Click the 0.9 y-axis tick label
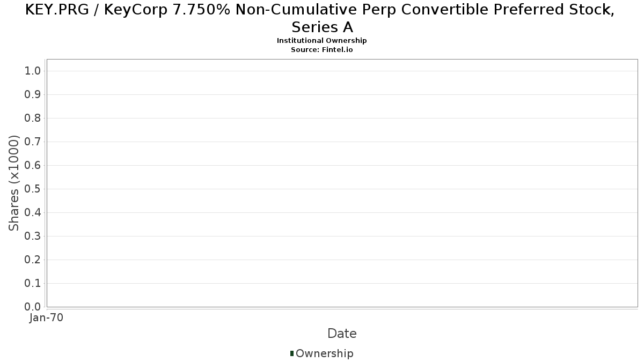This screenshot has height=362, width=644. (33, 95)
